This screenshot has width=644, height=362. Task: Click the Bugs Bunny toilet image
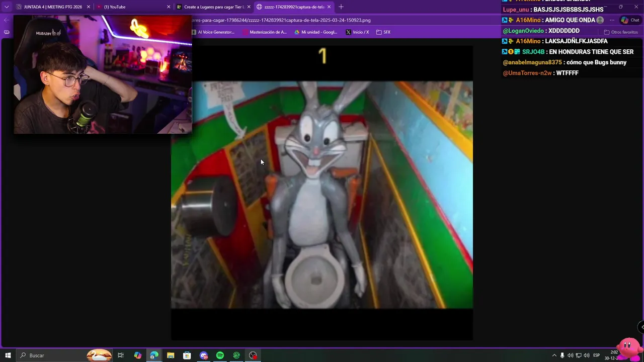pos(322,195)
